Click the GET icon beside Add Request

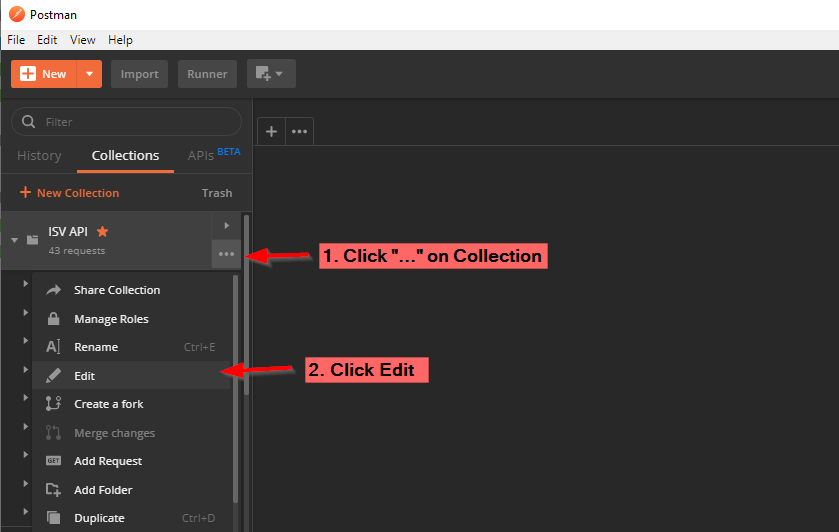(54, 461)
